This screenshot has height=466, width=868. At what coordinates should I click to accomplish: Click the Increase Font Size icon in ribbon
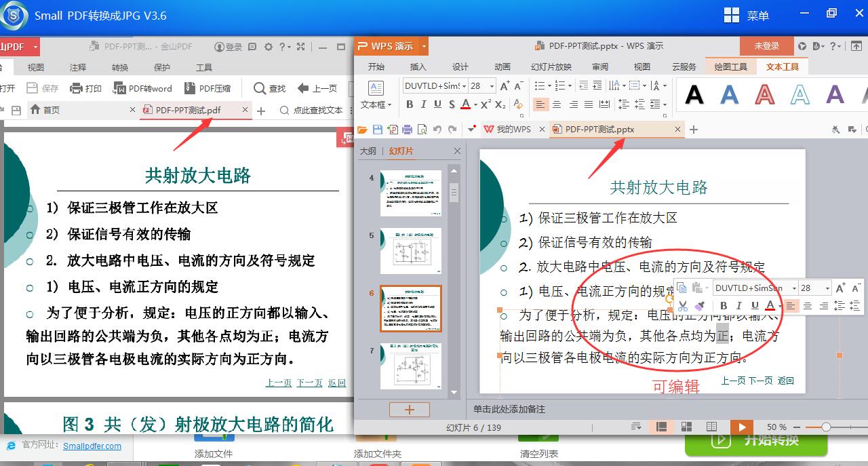(505, 86)
